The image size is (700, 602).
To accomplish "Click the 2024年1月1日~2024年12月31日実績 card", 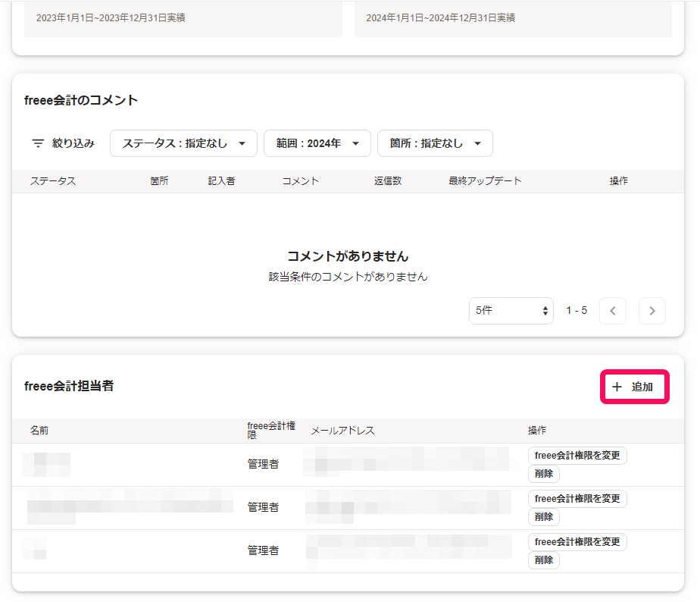I will tap(513, 18).
